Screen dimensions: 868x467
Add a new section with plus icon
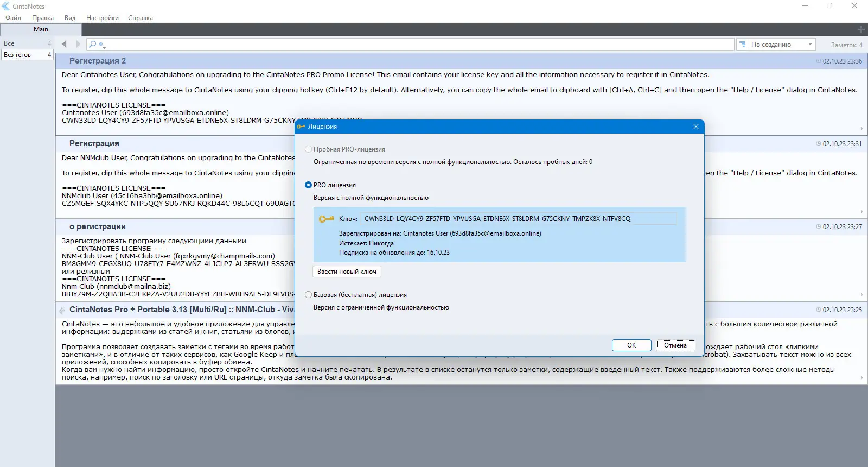tap(861, 29)
